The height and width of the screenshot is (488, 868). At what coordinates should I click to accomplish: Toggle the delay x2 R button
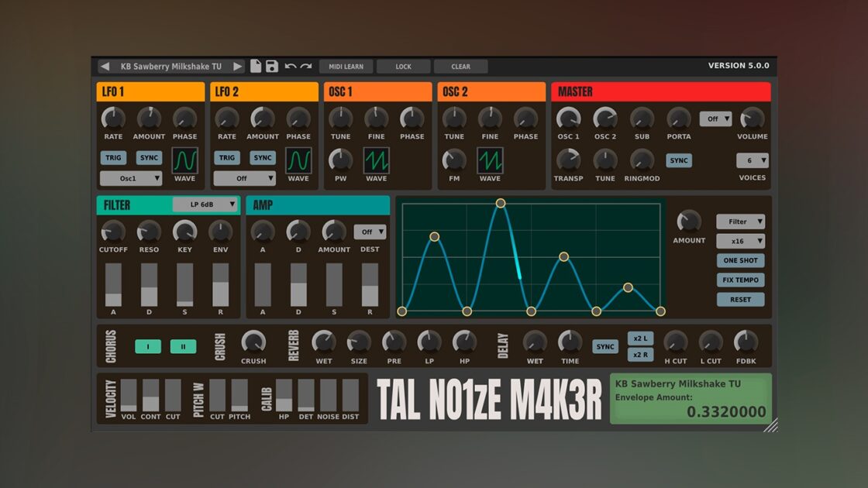pyautogui.click(x=640, y=355)
